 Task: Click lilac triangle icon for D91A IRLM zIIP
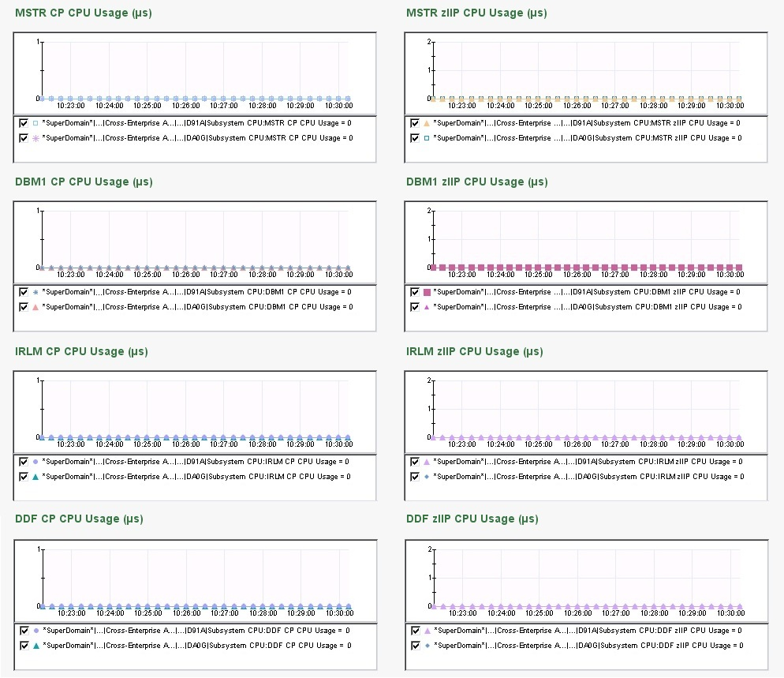[427, 462]
